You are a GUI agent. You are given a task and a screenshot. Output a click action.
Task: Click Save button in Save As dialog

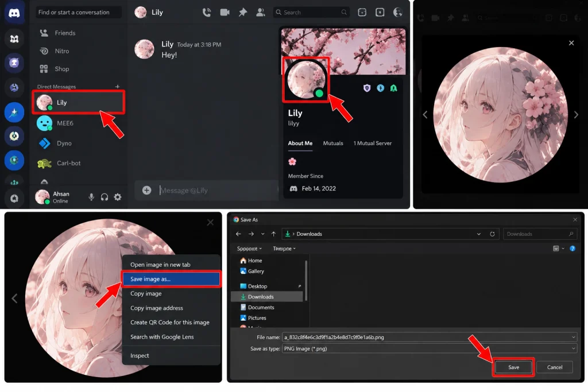(513, 367)
